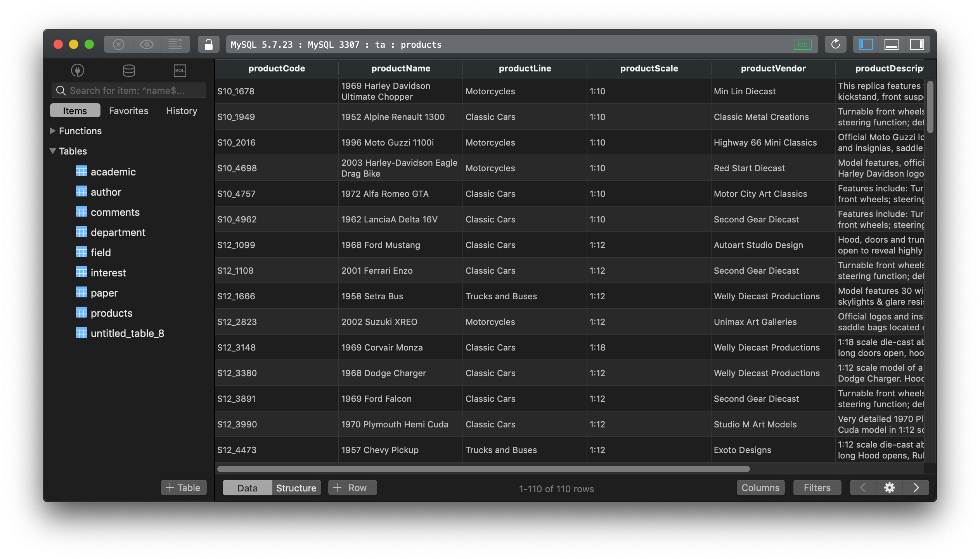Click the Filters button
Image resolution: width=980 pixels, height=559 pixels.
coord(816,487)
